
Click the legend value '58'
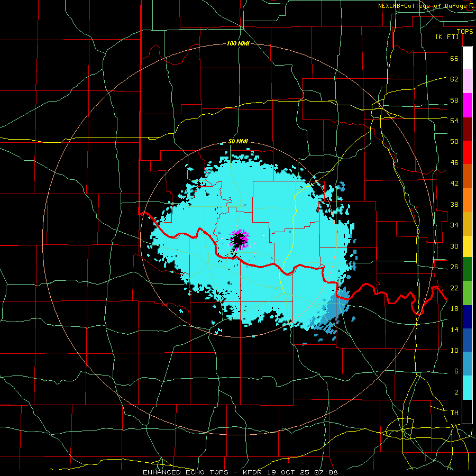pyautogui.click(x=454, y=100)
